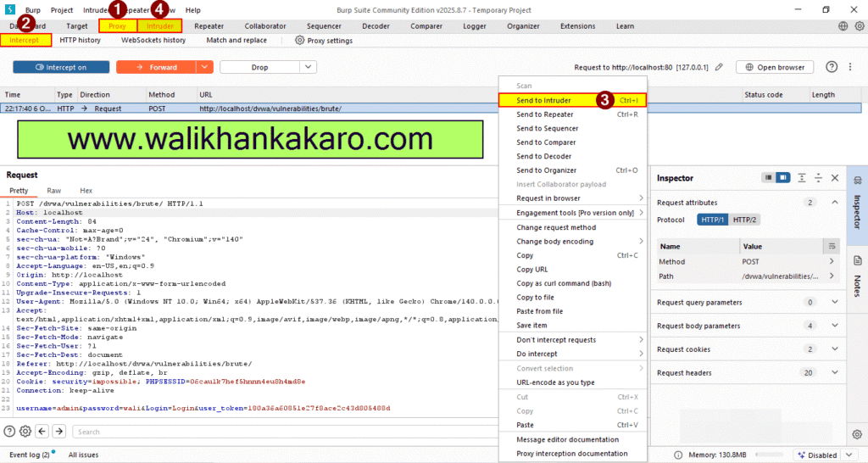Screen dimensions: 868x463
Task: Choose Send to Repeater menu entry
Action: click(572, 114)
